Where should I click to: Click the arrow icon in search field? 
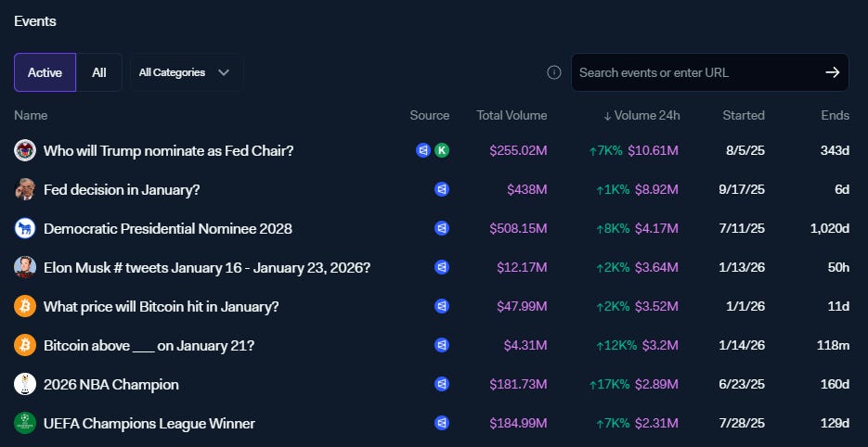point(832,72)
